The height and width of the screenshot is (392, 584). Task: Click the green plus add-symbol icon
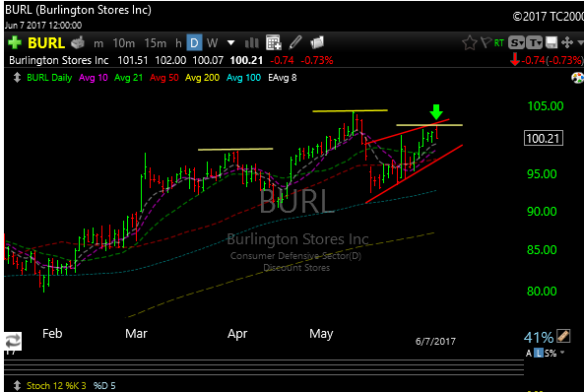click(x=15, y=43)
